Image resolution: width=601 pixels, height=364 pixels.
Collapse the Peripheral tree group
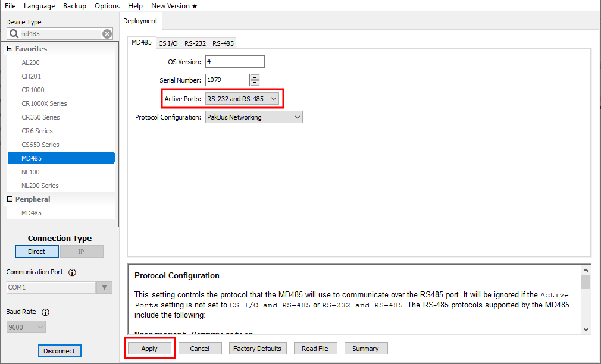(10, 199)
